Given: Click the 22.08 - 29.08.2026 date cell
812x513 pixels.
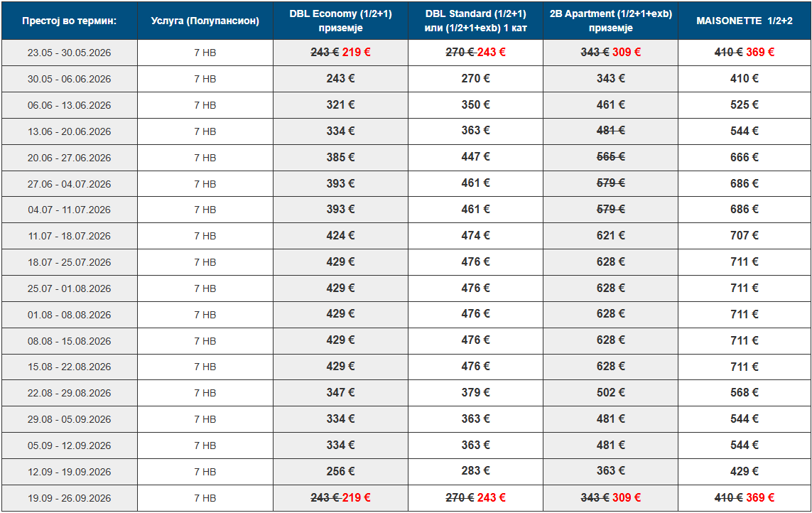Looking at the screenshot, I should pos(70,393).
